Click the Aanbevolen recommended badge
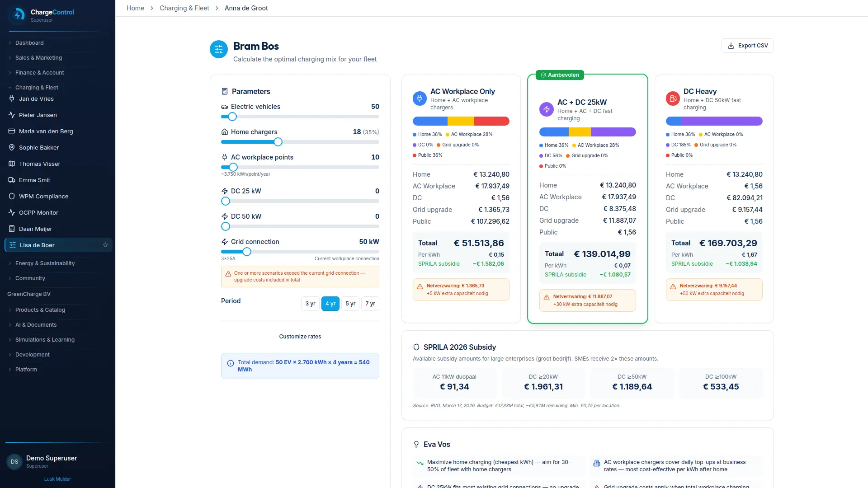The image size is (868, 488). [560, 75]
